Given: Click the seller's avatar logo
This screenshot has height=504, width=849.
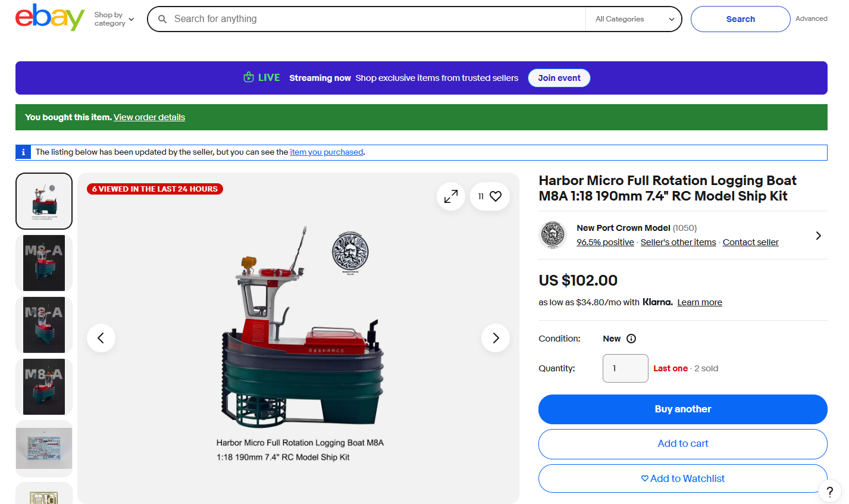Looking at the screenshot, I should (553, 235).
